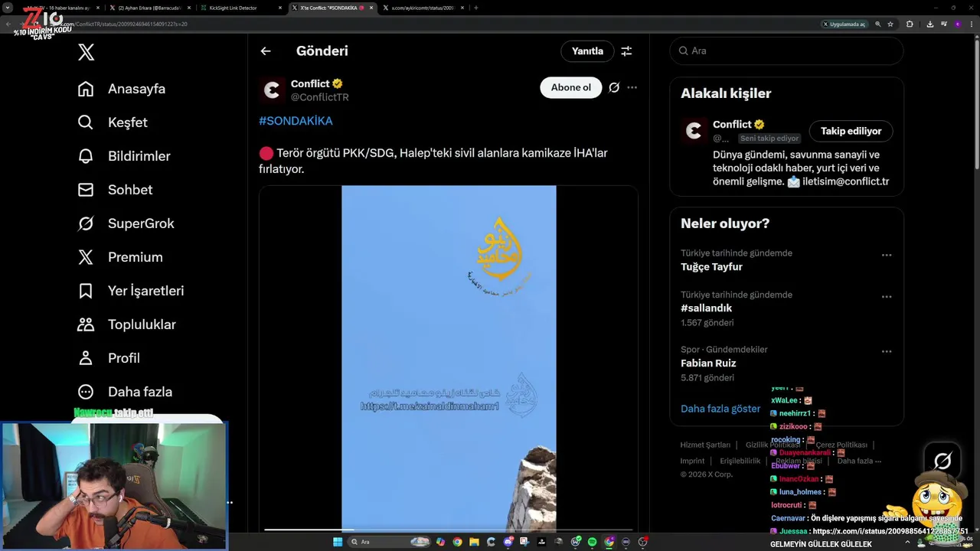Click Abone ol subscribe button

point(571,87)
